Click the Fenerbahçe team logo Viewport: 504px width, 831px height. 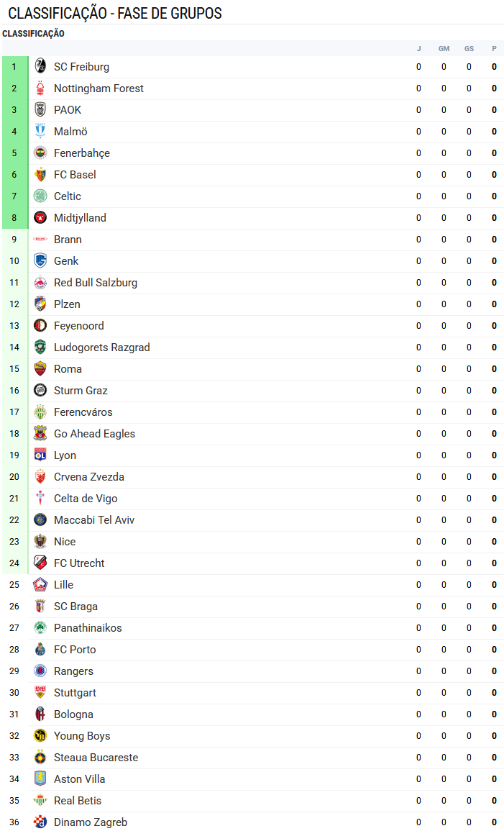coord(40,153)
